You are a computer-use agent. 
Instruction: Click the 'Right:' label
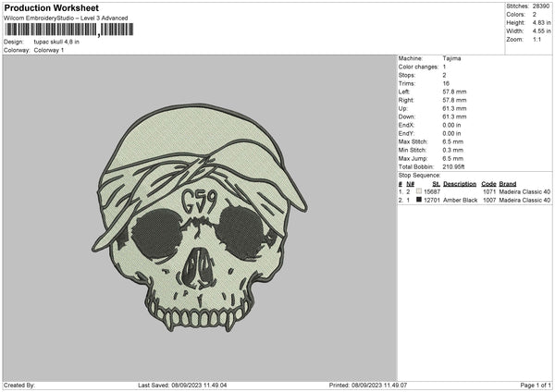[x=406, y=100]
